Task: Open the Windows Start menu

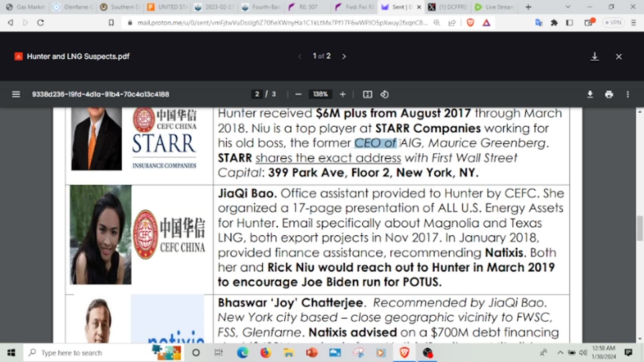Action: click(x=11, y=352)
